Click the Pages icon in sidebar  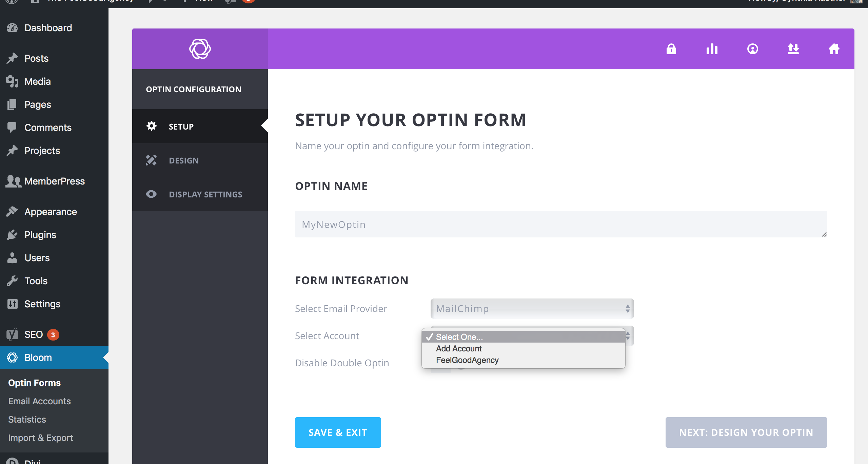pos(12,104)
